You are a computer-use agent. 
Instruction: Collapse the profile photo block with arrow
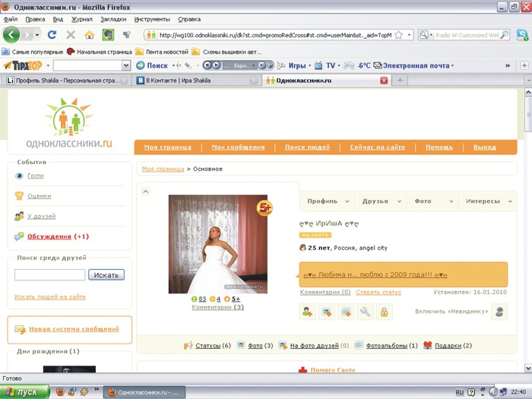(146, 192)
